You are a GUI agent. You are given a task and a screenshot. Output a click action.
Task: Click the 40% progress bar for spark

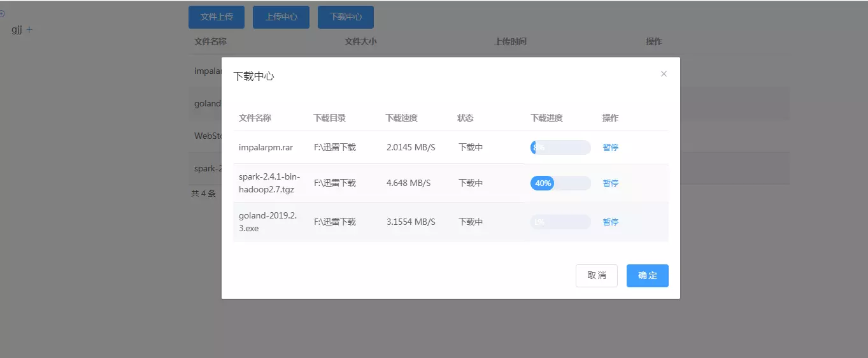tap(560, 183)
